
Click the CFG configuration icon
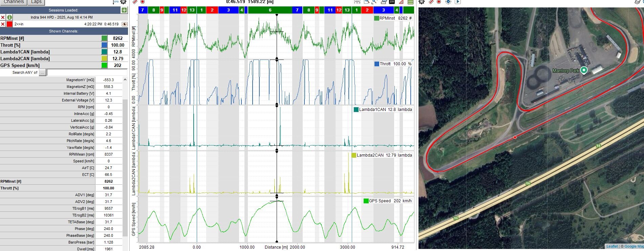point(116,2)
